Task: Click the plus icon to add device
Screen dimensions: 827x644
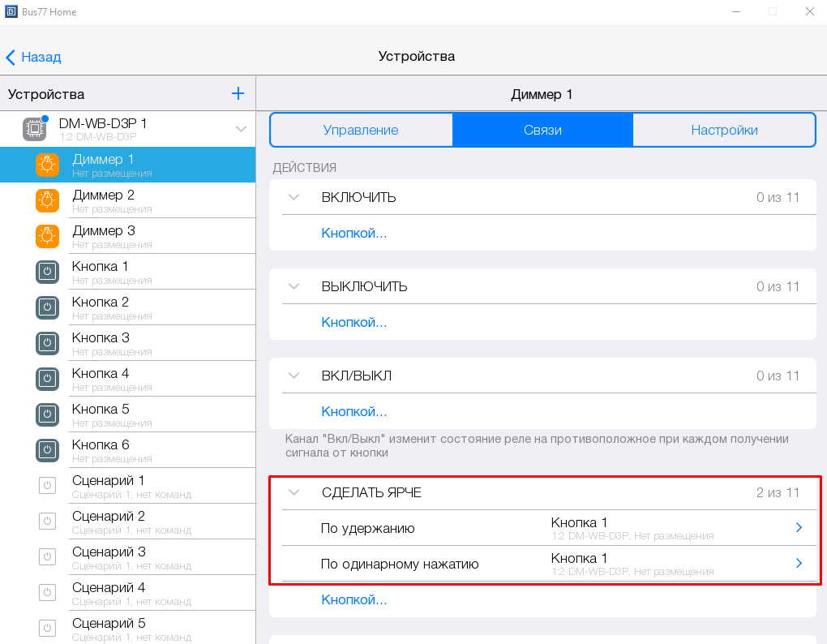Action: click(x=238, y=93)
